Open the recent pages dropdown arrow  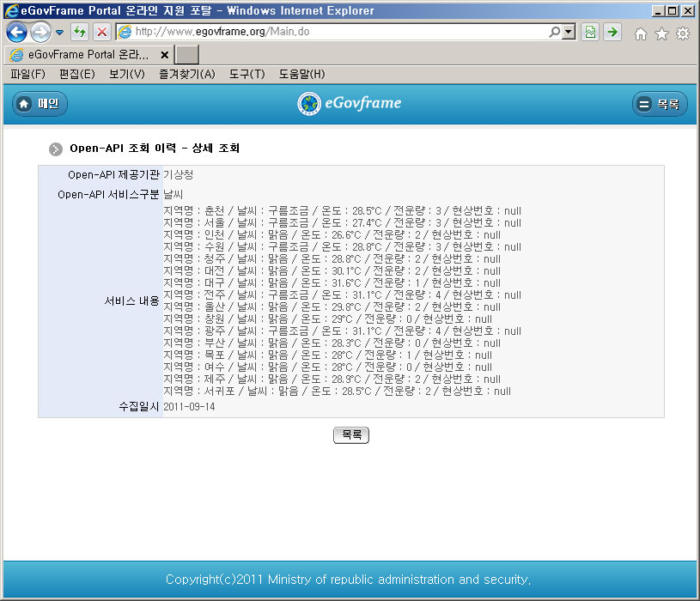[59, 33]
